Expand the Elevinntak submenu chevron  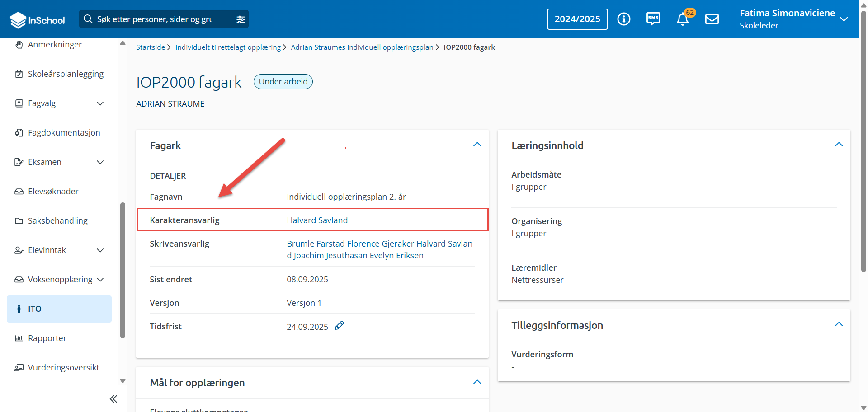(100, 250)
